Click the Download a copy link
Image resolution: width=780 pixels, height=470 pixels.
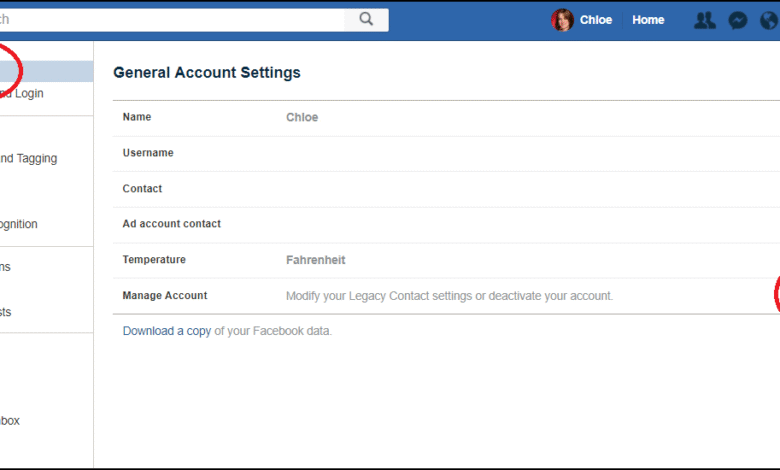(167, 331)
